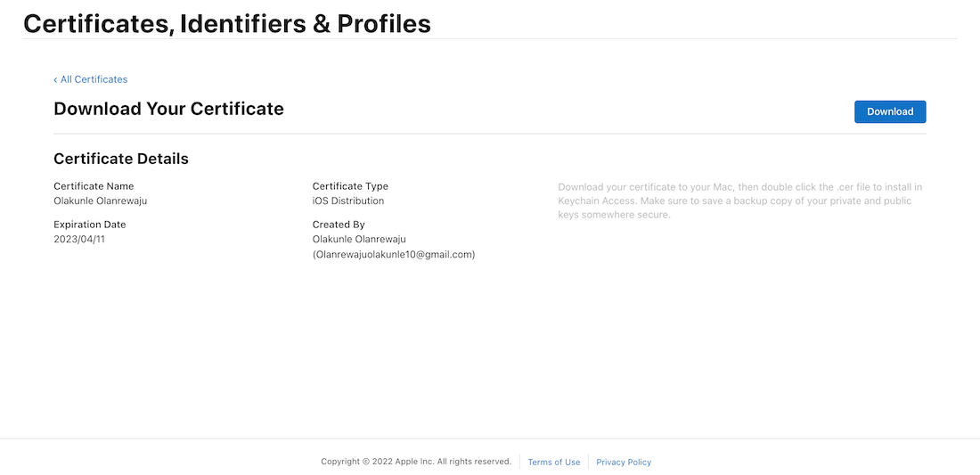This screenshot has width=980, height=475.
Task: Click the Download Your Certificate heading
Action: pyautogui.click(x=168, y=109)
